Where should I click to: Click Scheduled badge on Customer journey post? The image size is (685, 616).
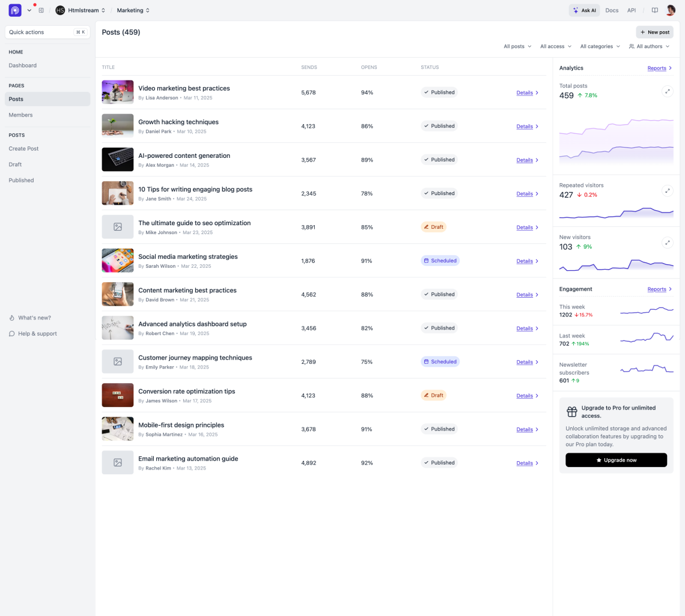(x=440, y=361)
